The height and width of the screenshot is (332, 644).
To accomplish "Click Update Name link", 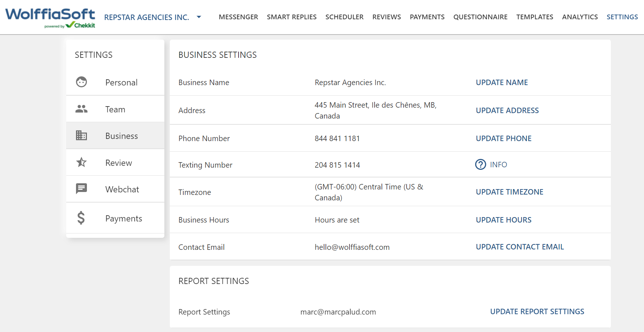I will tap(502, 83).
